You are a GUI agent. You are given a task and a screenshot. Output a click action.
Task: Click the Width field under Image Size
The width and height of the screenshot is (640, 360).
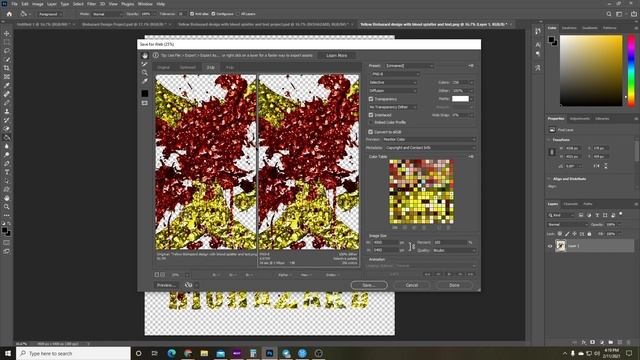[x=385, y=242]
